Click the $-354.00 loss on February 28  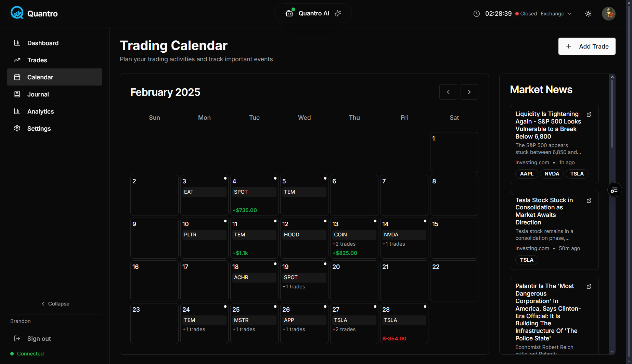coord(394,338)
